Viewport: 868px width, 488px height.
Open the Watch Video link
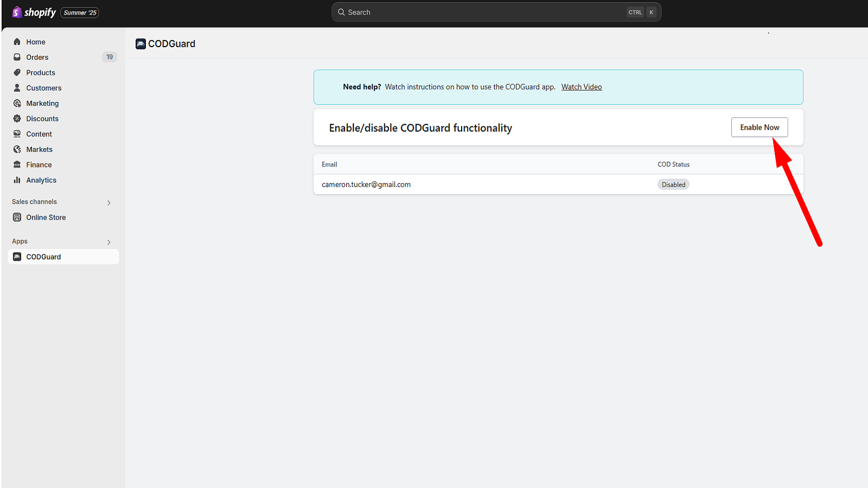coord(582,87)
